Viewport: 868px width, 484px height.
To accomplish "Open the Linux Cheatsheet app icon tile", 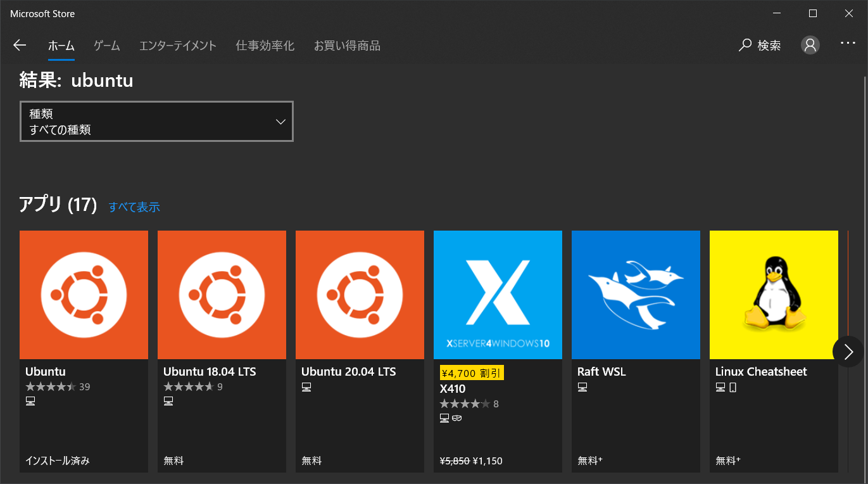I will (x=774, y=295).
